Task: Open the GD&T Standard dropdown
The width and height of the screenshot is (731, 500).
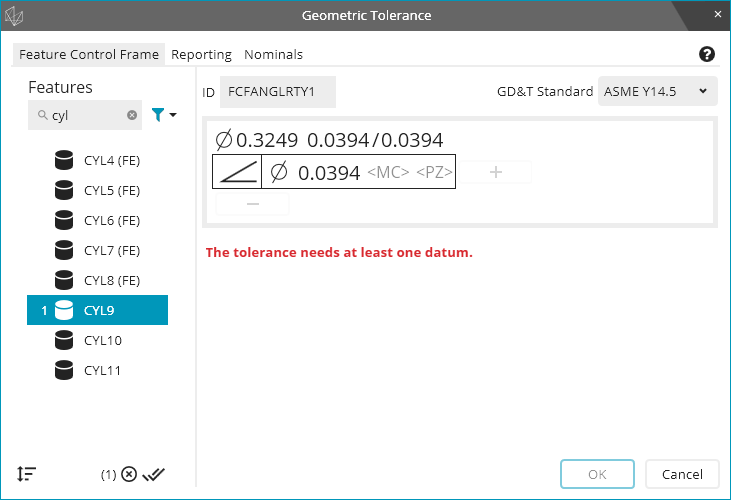Action: coord(657,91)
